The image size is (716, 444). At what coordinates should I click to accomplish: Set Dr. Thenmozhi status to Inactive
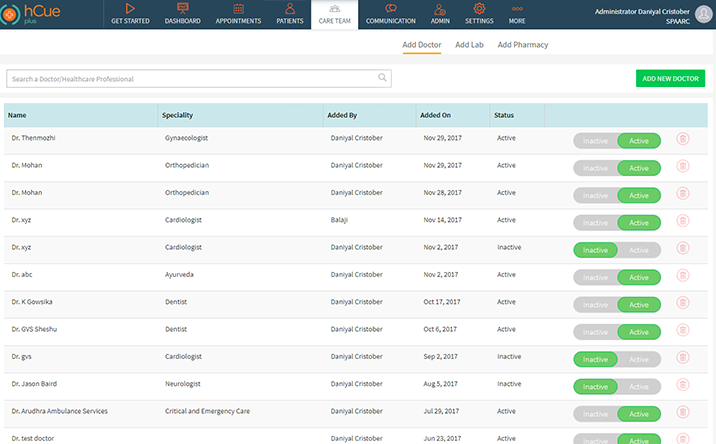click(x=595, y=141)
